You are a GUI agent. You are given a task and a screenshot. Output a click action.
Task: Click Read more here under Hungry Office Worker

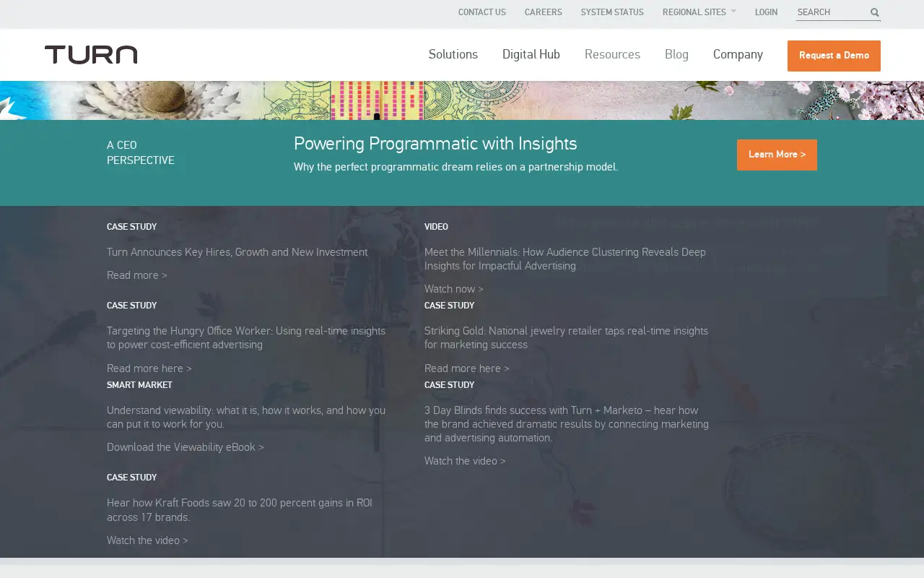pos(149,368)
